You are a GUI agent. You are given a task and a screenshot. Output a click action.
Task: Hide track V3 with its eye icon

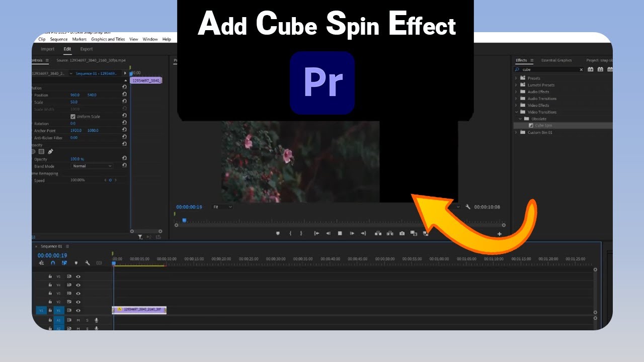78,293
